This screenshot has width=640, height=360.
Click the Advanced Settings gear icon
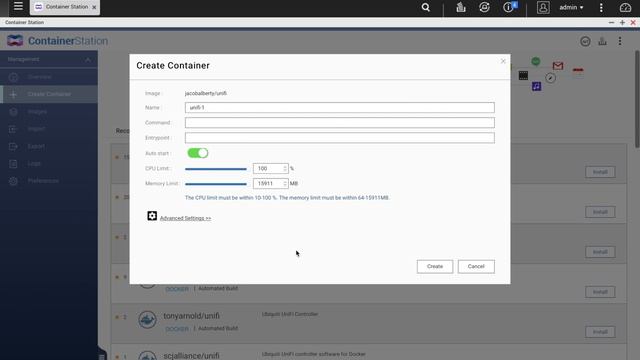(152, 216)
